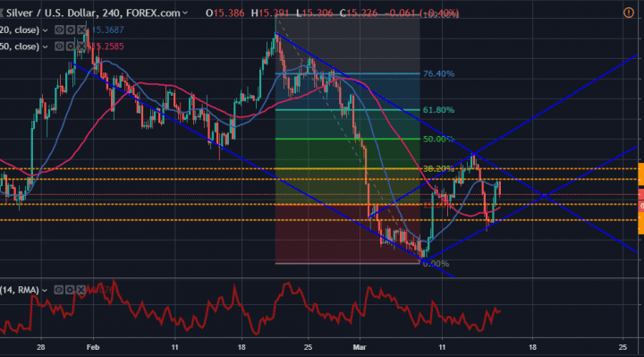Click the 50.00% green Fibonacci level line label
Screen dimensions: 644x357
[438, 139]
